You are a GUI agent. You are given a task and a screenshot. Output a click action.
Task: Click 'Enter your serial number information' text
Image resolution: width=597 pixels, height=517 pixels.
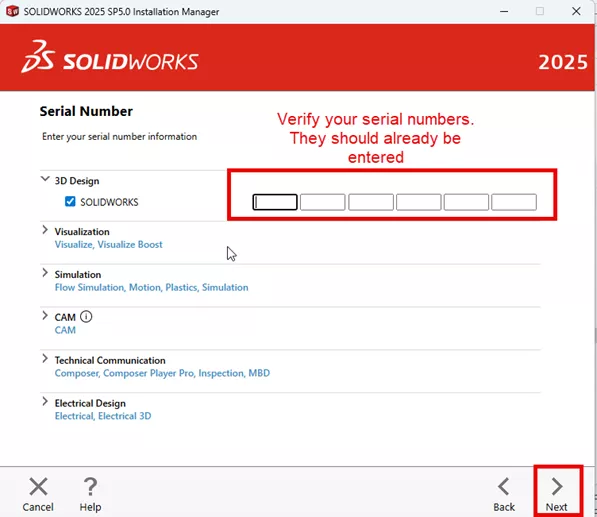120,137
